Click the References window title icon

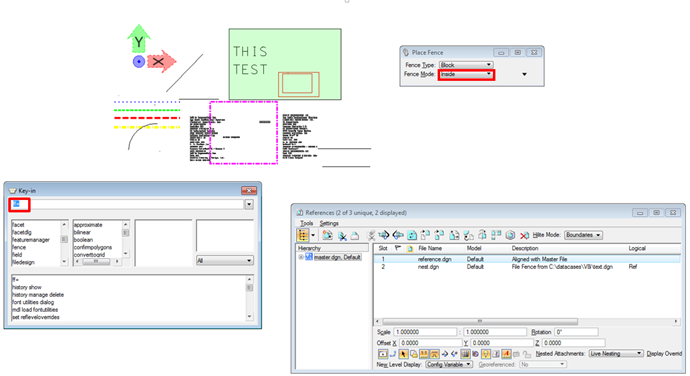pos(300,213)
